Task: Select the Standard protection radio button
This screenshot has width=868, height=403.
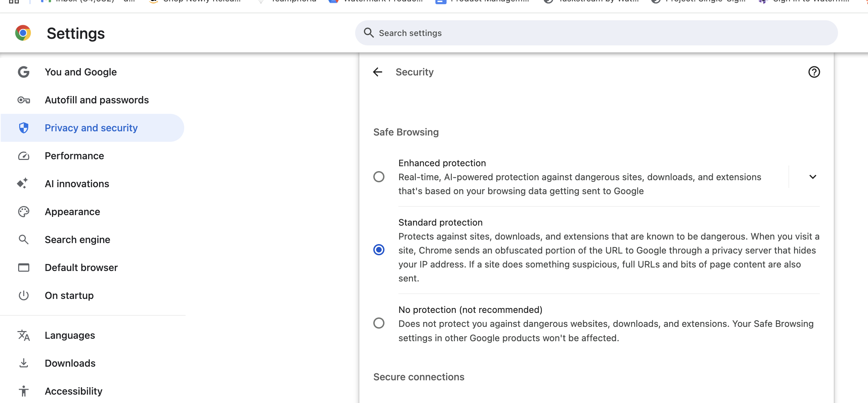Action: click(379, 250)
